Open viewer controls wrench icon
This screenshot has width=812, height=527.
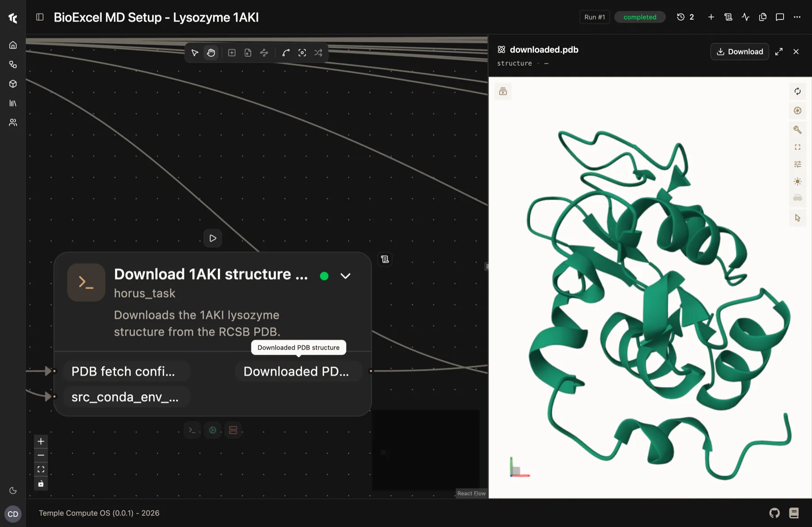click(x=798, y=130)
